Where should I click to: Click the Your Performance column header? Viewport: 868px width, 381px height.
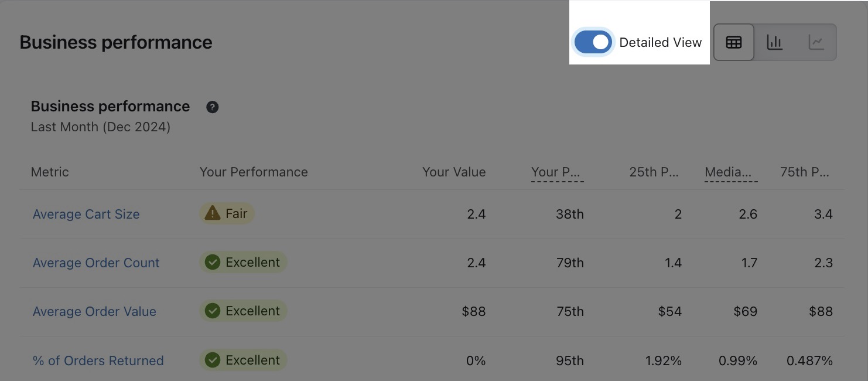pos(254,172)
